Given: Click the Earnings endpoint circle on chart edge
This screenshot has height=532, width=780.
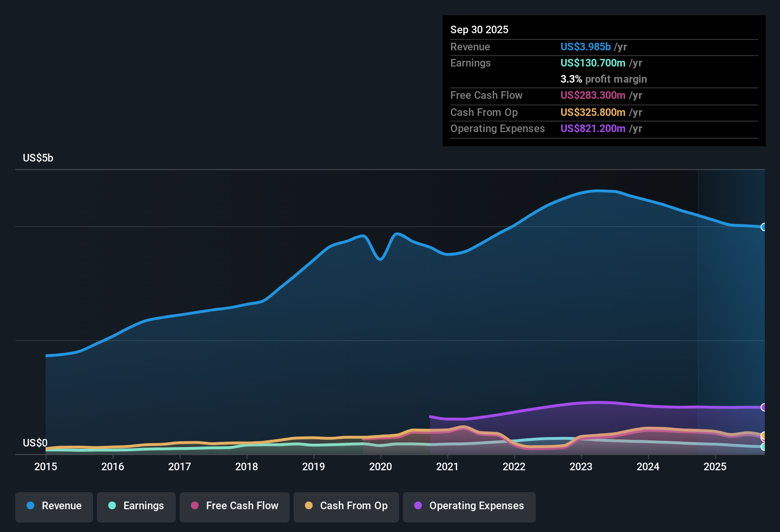Looking at the screenshot, I should tap(764, 447).
